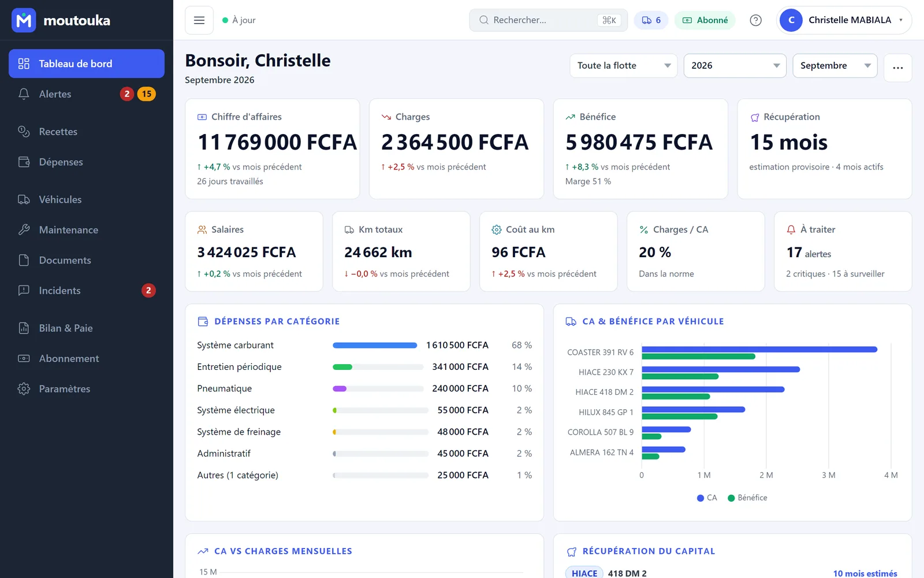Open Paramètres in the sidebar

87,389
